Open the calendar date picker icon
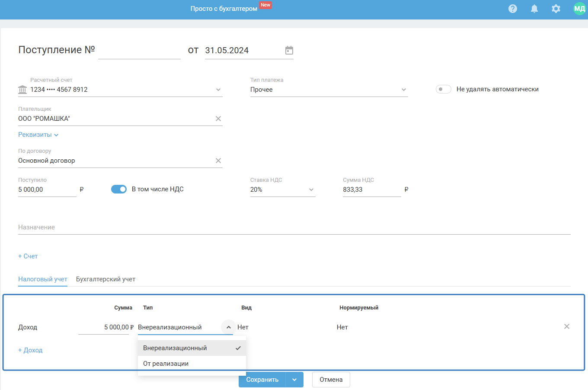The width and height of the screenshot is (588, 390). click(x=289, y=50)
